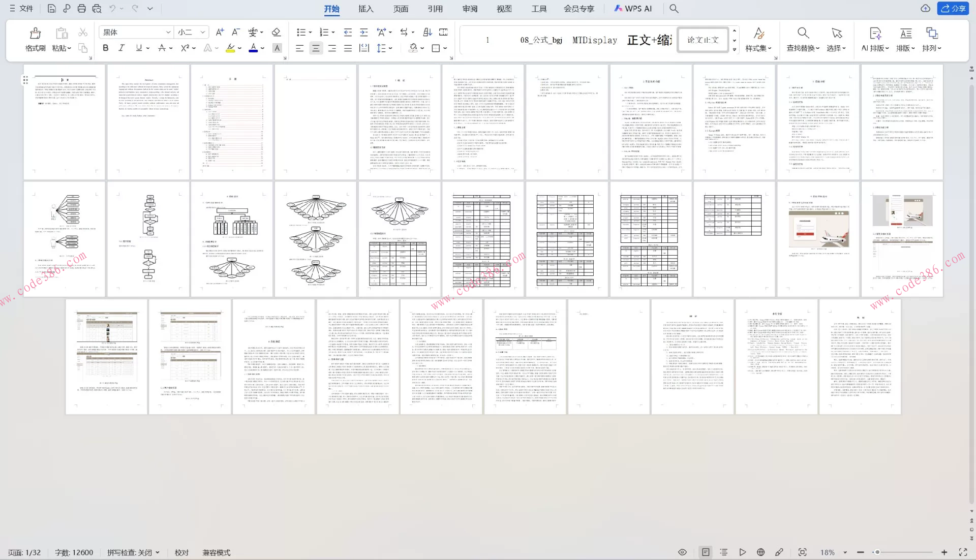
Task: Select the first page thumbnail of the document
Action: pos(64,121)
